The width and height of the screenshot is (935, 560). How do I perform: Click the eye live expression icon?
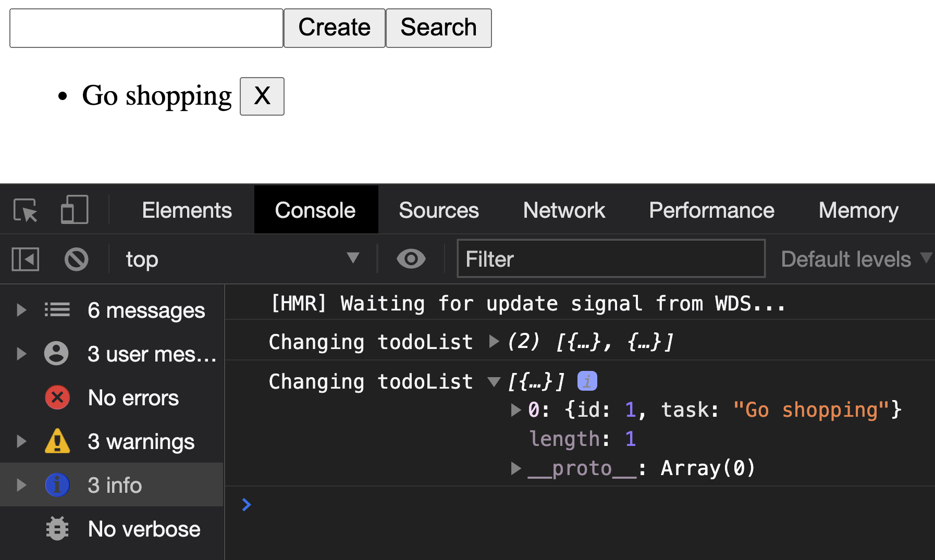click(411, 259)
